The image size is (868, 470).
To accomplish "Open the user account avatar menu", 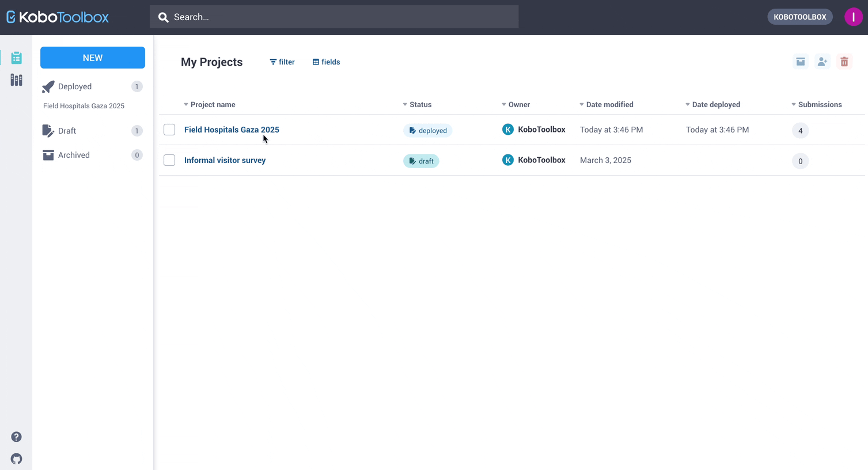I will (853, 17).
